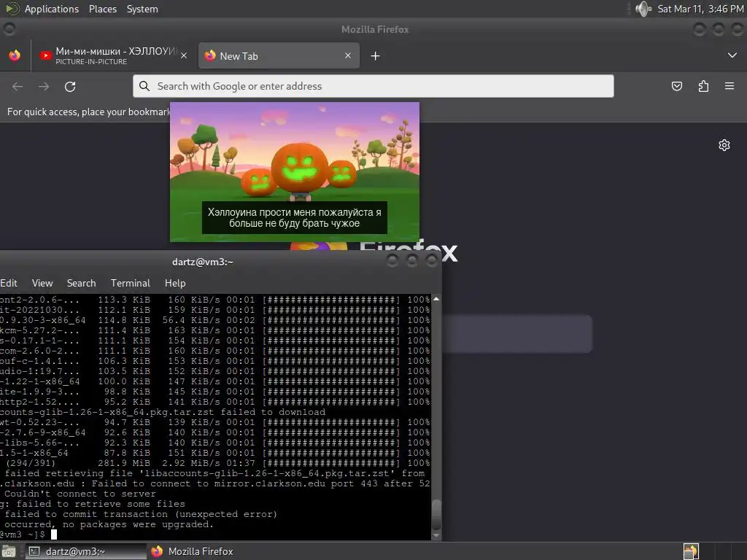Focus the Search with Google address bar
The width and height of the screenshot is (747, 560).
click(x=373, y=86)
